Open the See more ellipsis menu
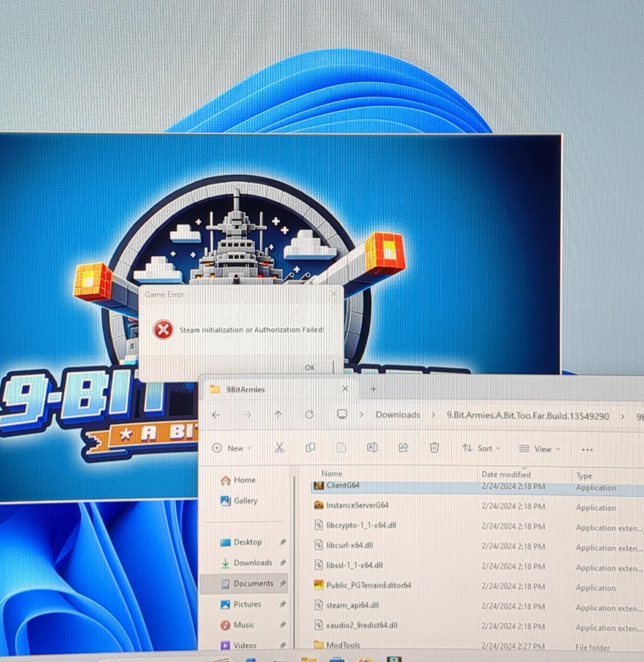This screenshot has height=662, width=644. (x=587, y=449)
